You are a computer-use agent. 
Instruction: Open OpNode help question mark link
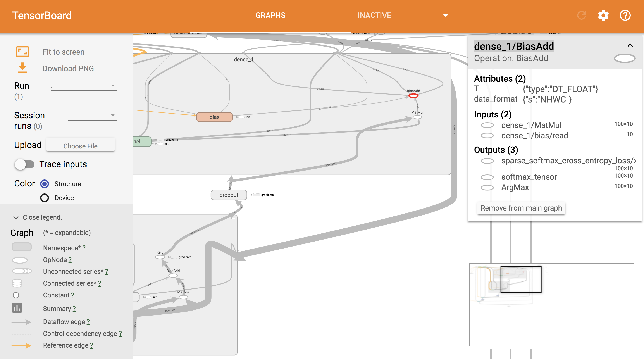click(70, 260)
